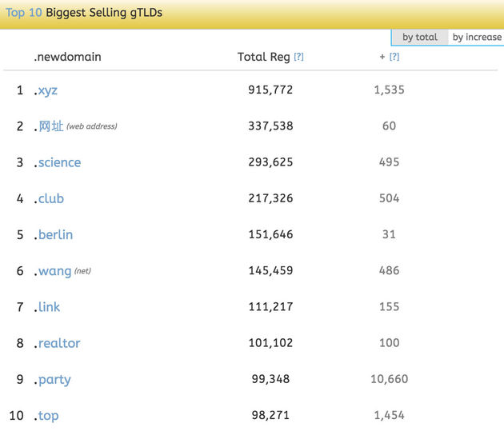Open the + column [?] help link

pyautogui.click(x=394, y=57)
